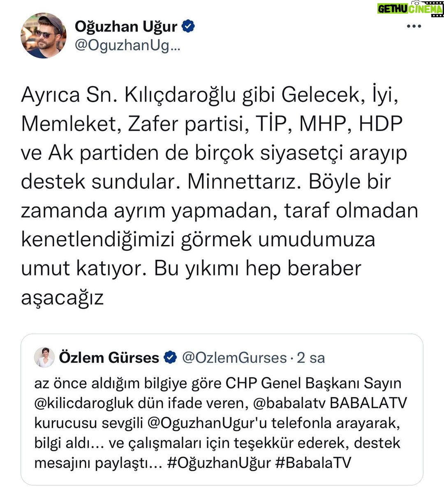
Task: Click the @OzlemGurses handle in the quoted tweet
Action: coord(234,358)
